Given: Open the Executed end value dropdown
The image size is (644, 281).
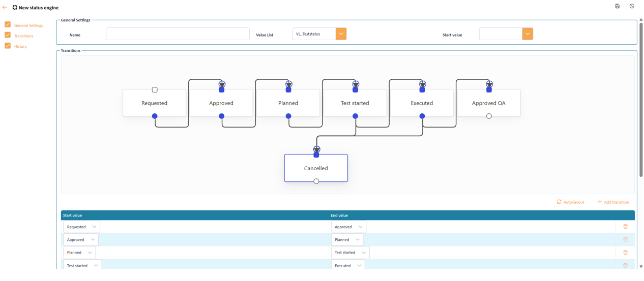Looking at the screenshot, I should click(x=348, y=265).
